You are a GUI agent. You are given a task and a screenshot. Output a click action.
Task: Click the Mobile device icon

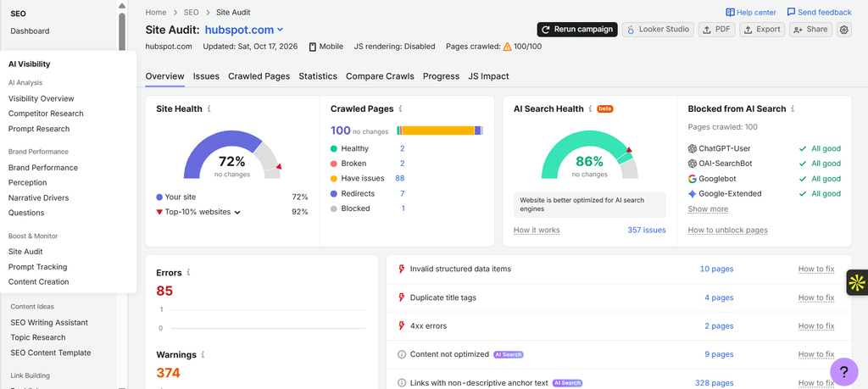point(313,47)
